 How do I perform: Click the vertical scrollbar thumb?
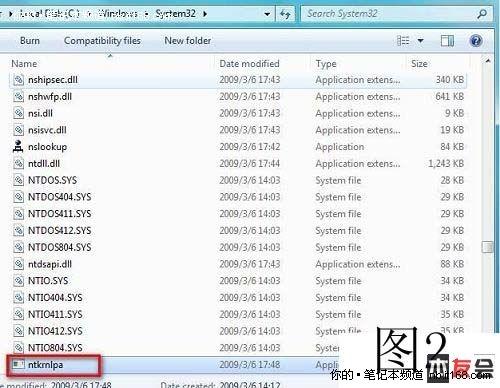point(487,247)
